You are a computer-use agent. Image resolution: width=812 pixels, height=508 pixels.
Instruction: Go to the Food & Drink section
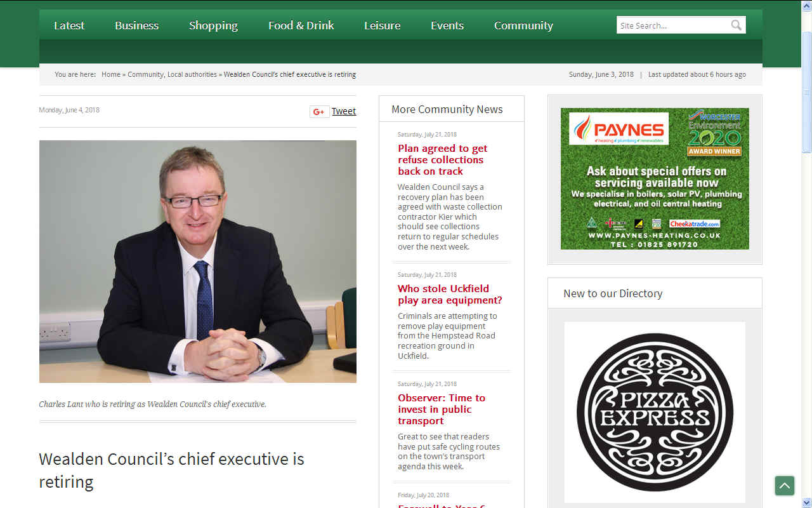[x=301, y=25]
